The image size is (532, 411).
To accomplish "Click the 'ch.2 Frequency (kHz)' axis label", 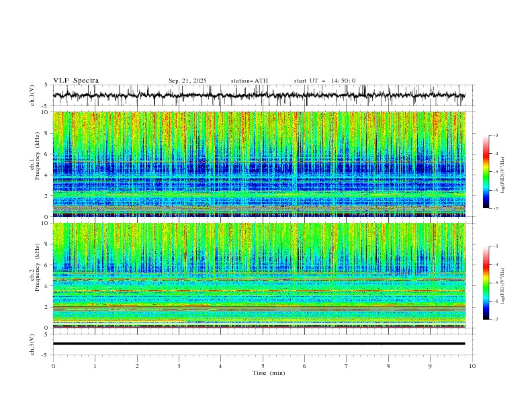I will (x=34, y=267).
